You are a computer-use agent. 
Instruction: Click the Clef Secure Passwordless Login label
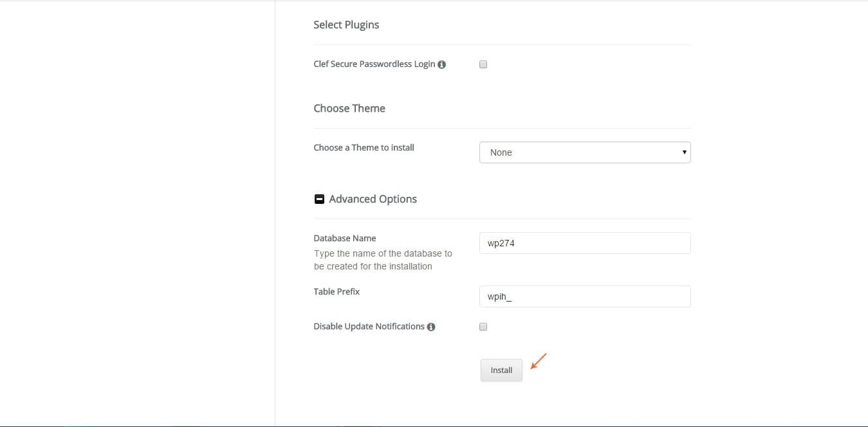click(x=374, y=64)
